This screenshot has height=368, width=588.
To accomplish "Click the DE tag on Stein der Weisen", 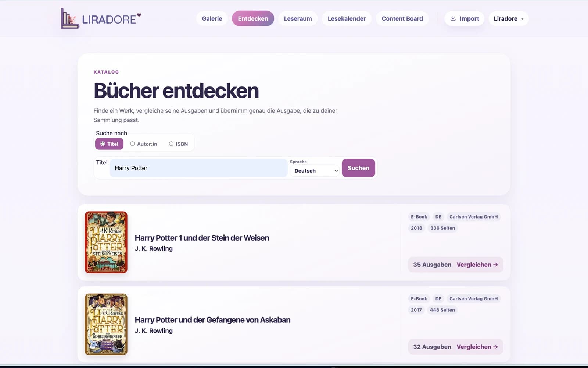I will point(438,217).
